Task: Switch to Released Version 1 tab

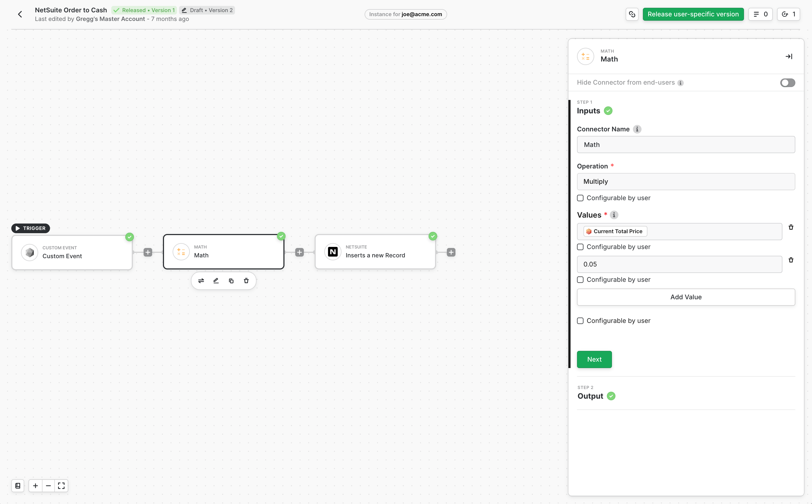Action: 144,10
